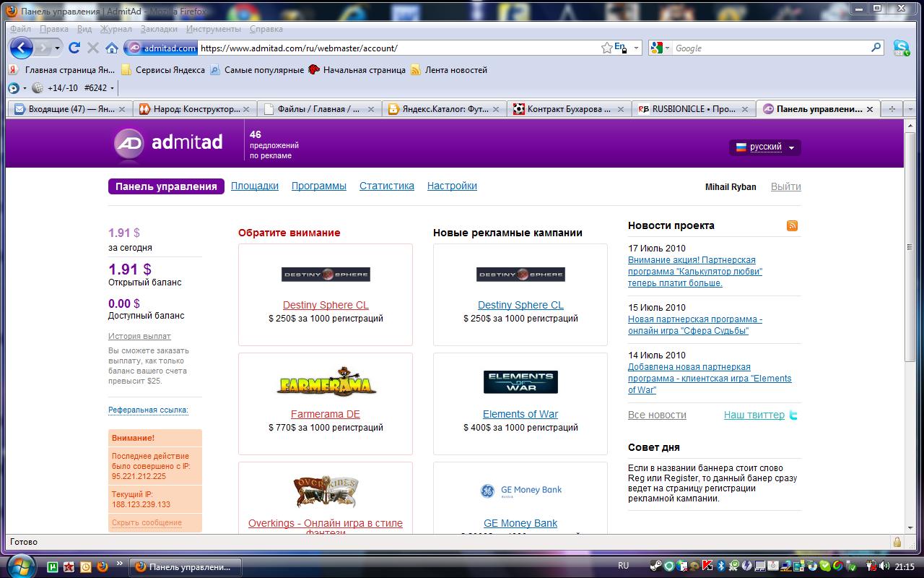
Task: Open the Файл menu
Action: (21, 29)
